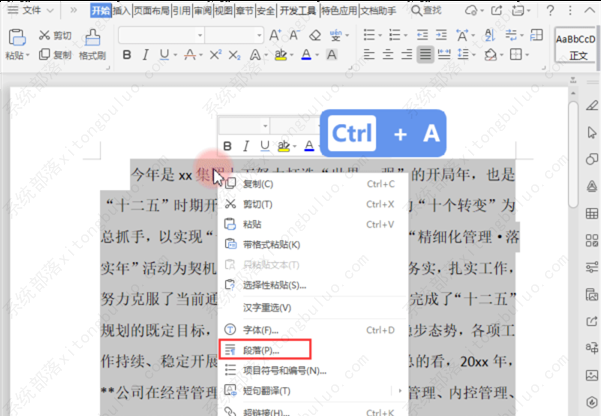Screen dimensions: 601x416
Task: Switch to the View (视图) tab
Action: tap(223, 11)
